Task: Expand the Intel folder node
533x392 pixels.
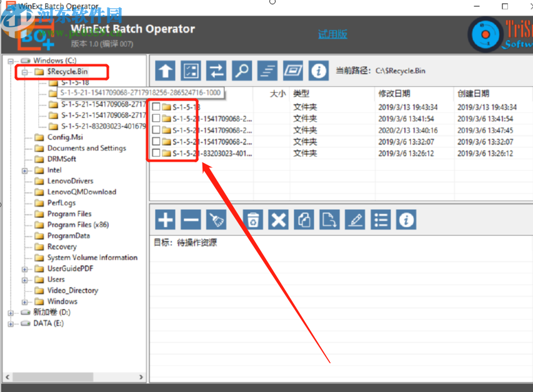Action: (x=24, y=170)
